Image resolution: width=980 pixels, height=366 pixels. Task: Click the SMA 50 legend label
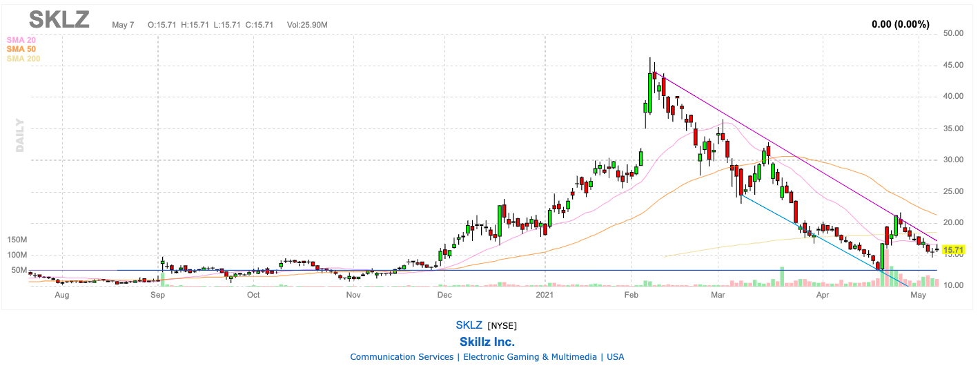[21, 49]
